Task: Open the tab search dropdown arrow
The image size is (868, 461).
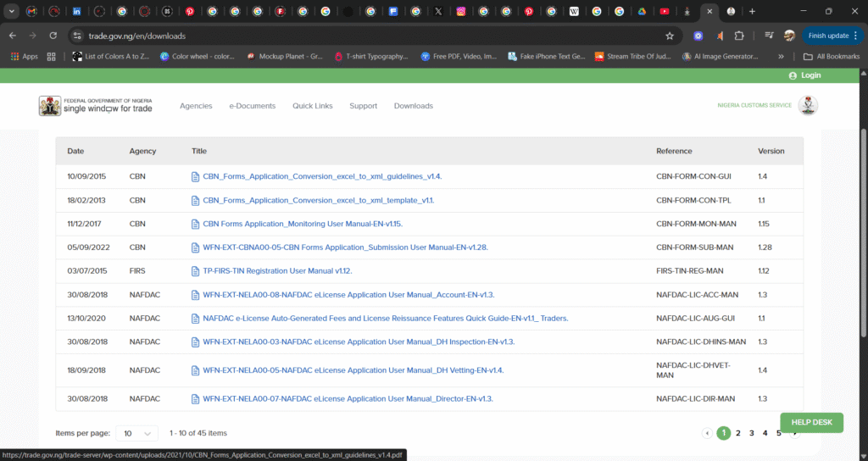Action: click(11, 12)
